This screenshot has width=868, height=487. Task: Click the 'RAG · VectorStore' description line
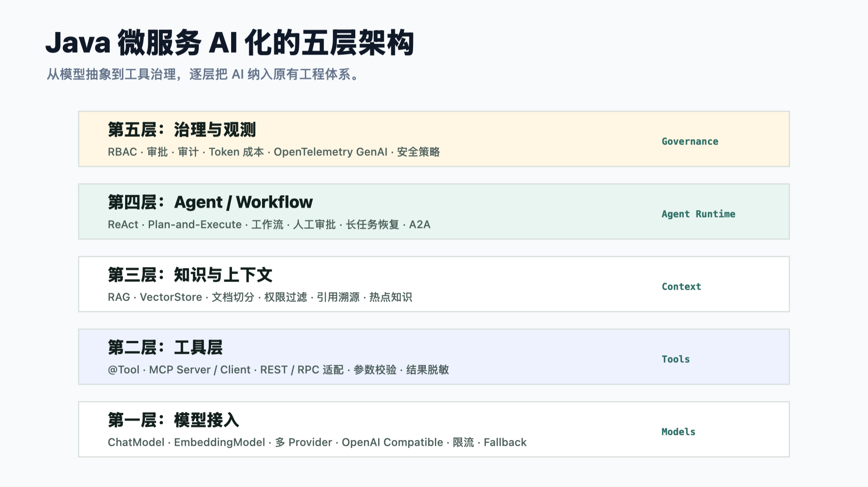tap(260, 297)
